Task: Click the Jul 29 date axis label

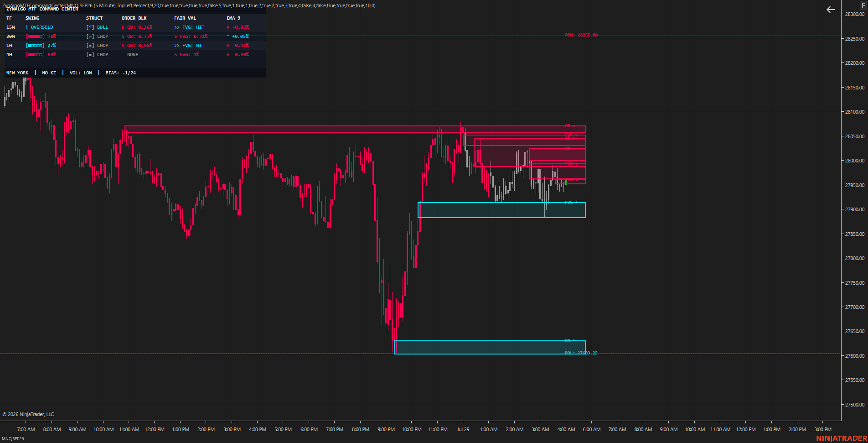Action: tap(463, 429)
